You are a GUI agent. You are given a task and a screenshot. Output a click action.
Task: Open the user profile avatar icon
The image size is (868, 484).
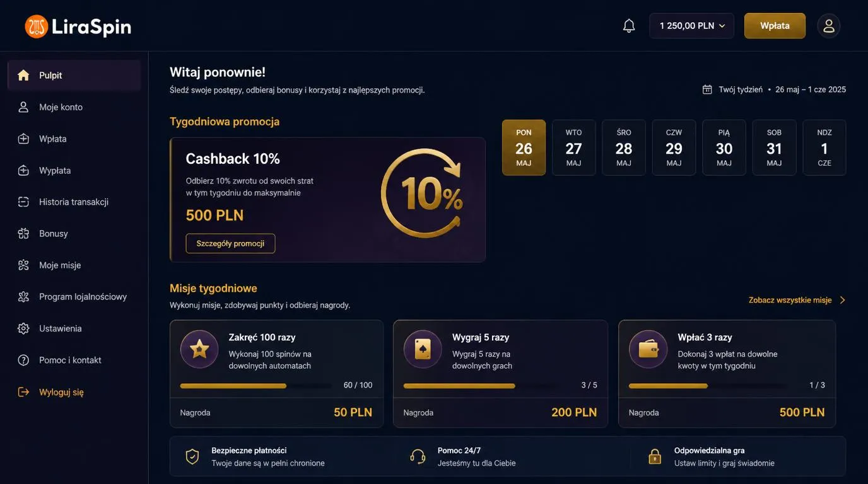[829, 26]
